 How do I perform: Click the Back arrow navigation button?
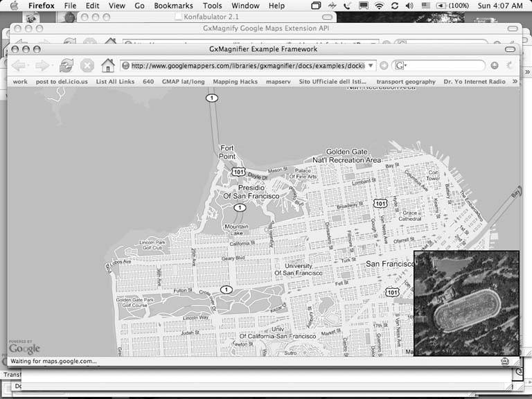click(x=19, y=65)
